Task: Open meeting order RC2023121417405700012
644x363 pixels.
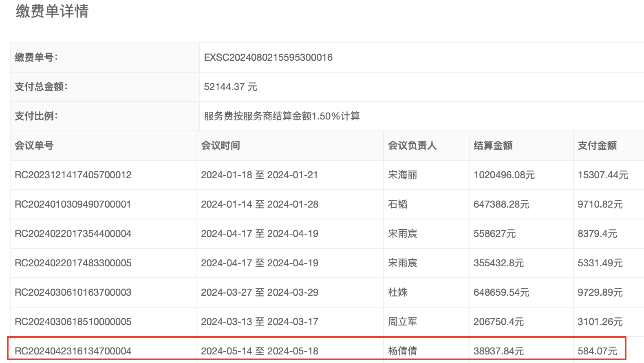Action: pos(73,175)
